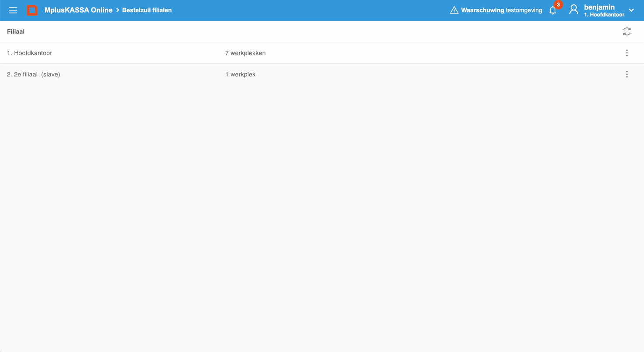This screenshot has height=352, width=644.
Task: Click the MplusKASSA orange logo icon
Action: 32,10
